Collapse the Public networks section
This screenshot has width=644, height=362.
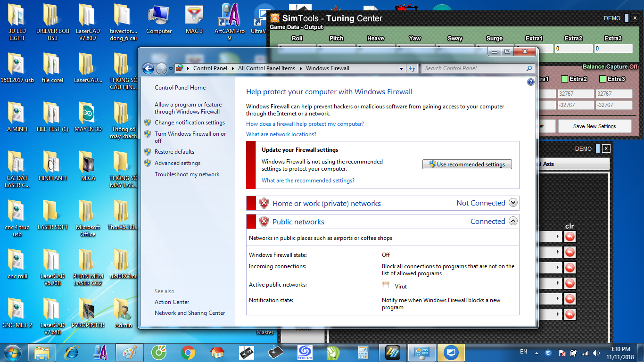point(513,221)
